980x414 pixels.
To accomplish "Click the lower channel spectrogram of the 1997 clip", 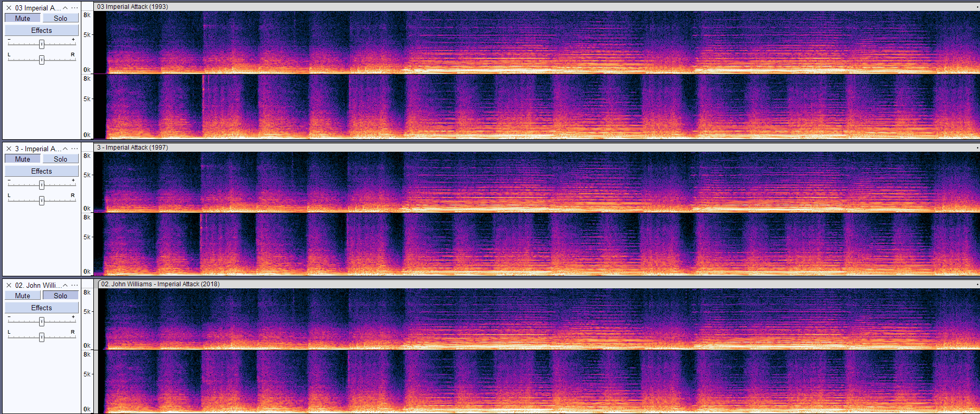I will 537,245.
